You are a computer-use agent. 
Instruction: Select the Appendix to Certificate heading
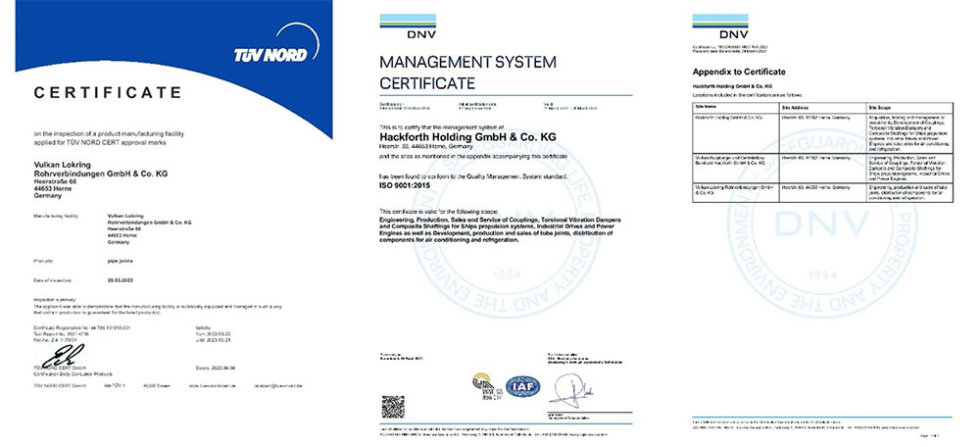[x=739, y=72]
